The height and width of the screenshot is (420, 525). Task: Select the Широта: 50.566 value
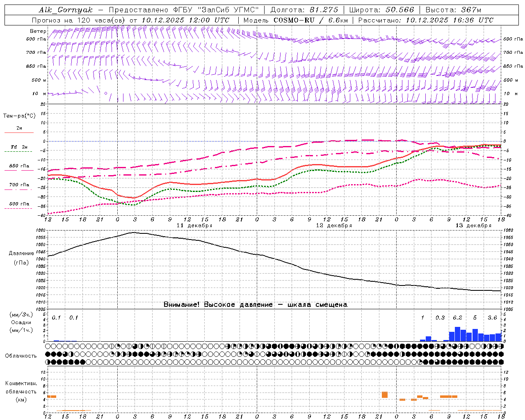click(x=382, y=10)
